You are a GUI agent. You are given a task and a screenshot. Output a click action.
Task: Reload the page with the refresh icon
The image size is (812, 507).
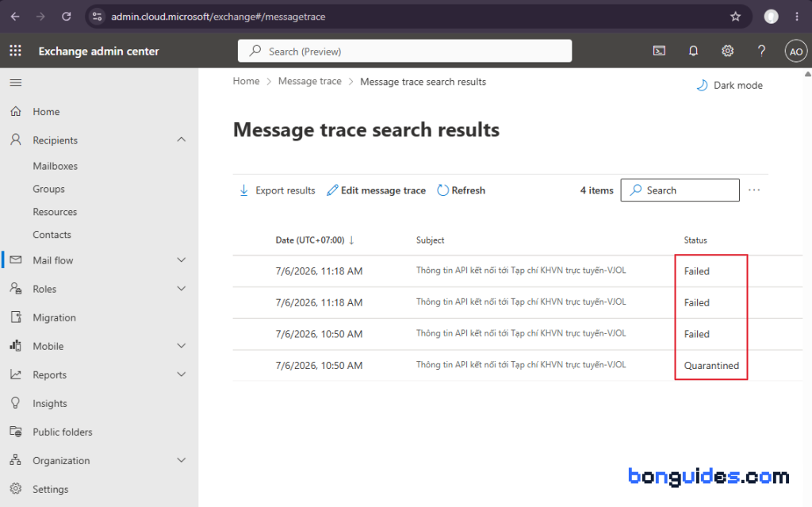pyautogui.click(x=67, y=17)
